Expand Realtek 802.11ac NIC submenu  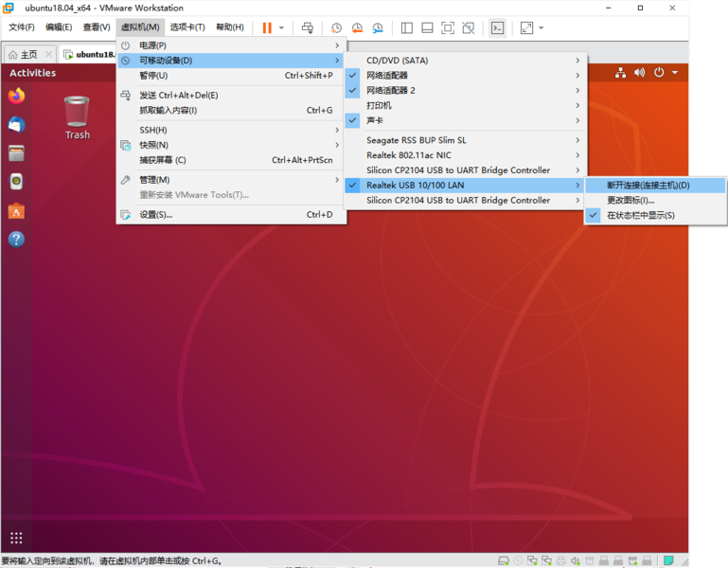click(465, 155)
